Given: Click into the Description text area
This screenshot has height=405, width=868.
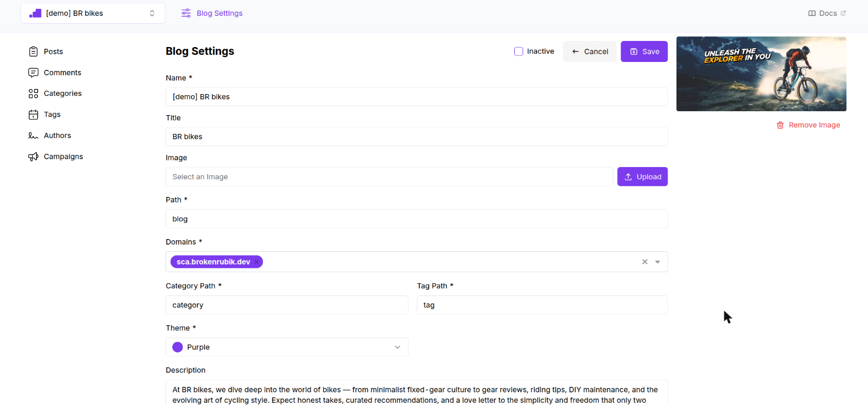Looking at the screenshot, I should (x=416, y=392).
